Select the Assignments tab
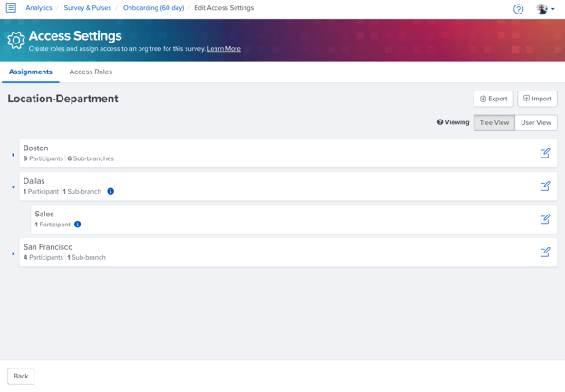The width and height of the screenshot is (565, 392). [x=31, y=72]
